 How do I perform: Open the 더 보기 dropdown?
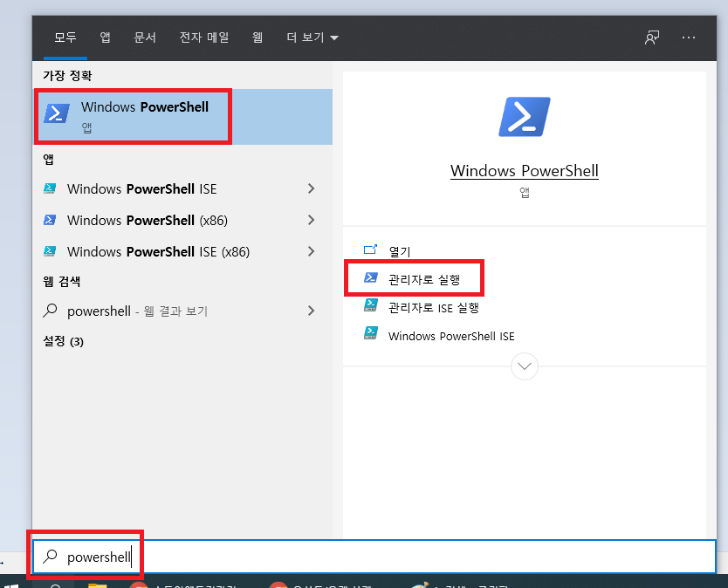point(312,38)
